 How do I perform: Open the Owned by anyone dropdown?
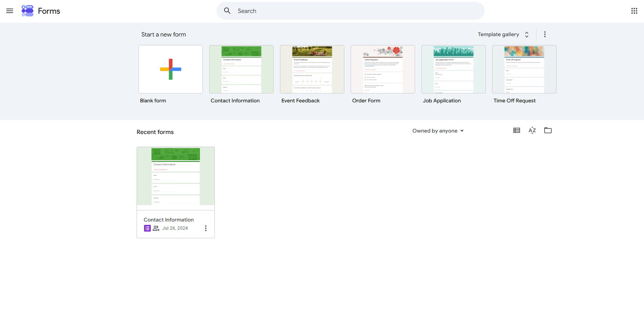coord(438,131)
